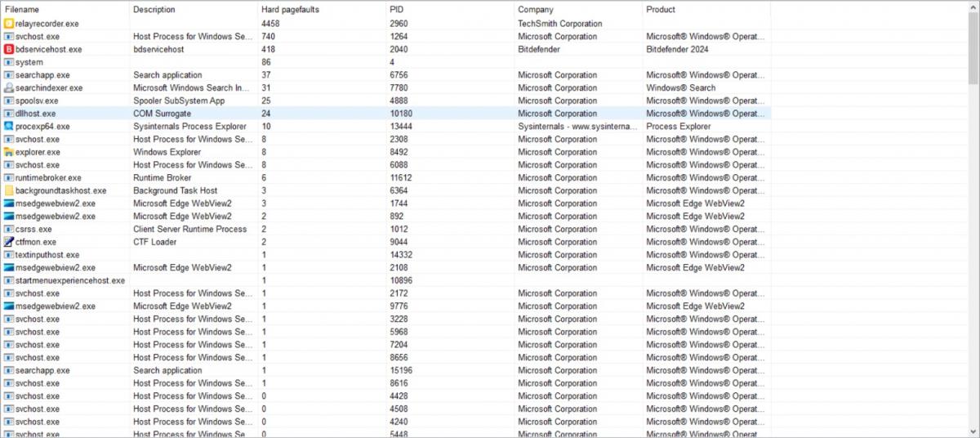The width and height of the screenshot is (980, 438).
Task: Select the red bdservicehost.exe Bitdefender icon
Action: [x=9, y=50]
